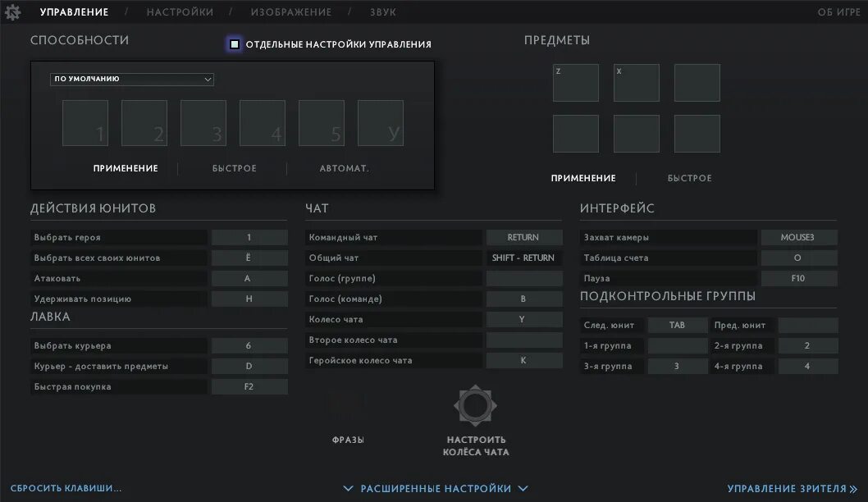Change 'Таблица счета' O binding
This screenshot has width=868, height=502.
click(799, 258)
